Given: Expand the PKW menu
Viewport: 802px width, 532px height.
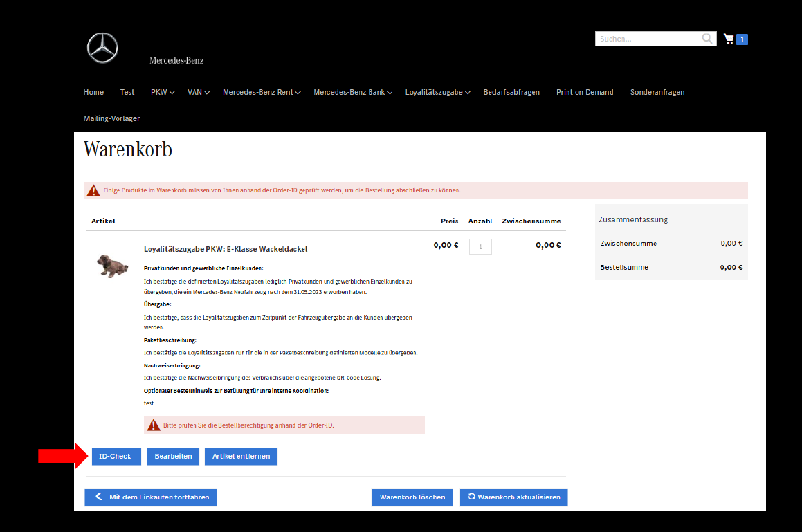Looking at the screenshot, I should [163, 92].
